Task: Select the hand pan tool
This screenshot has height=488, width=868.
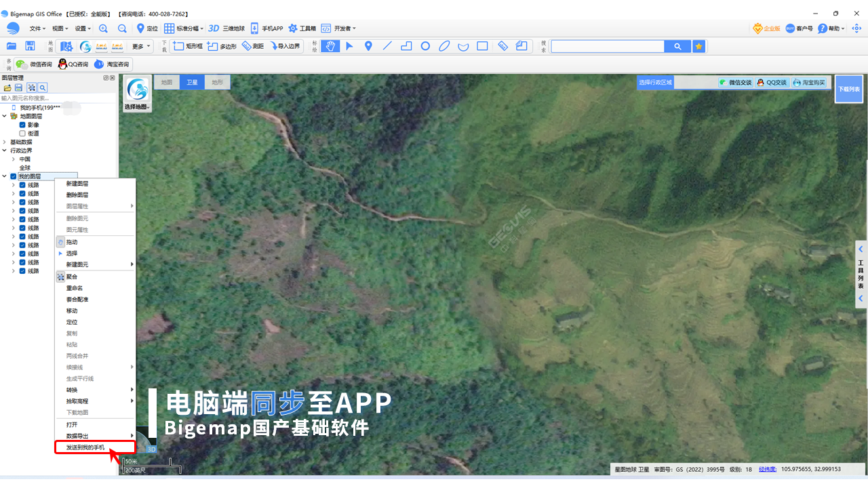Action: (330, 46)
